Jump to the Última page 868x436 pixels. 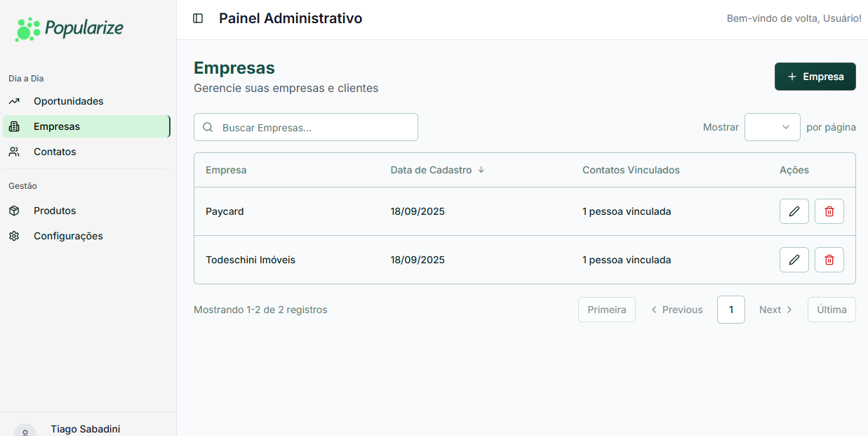tap(832, 310)
